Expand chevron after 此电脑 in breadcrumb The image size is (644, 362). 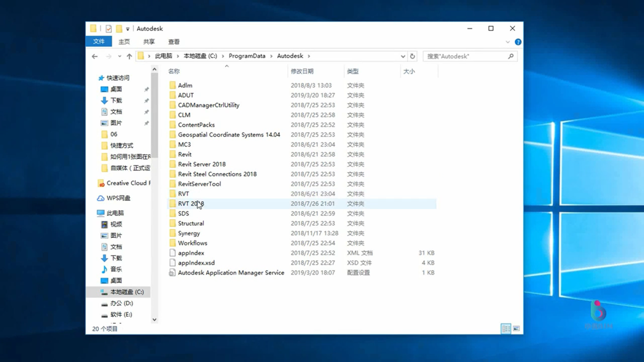[x=178, y=56]
